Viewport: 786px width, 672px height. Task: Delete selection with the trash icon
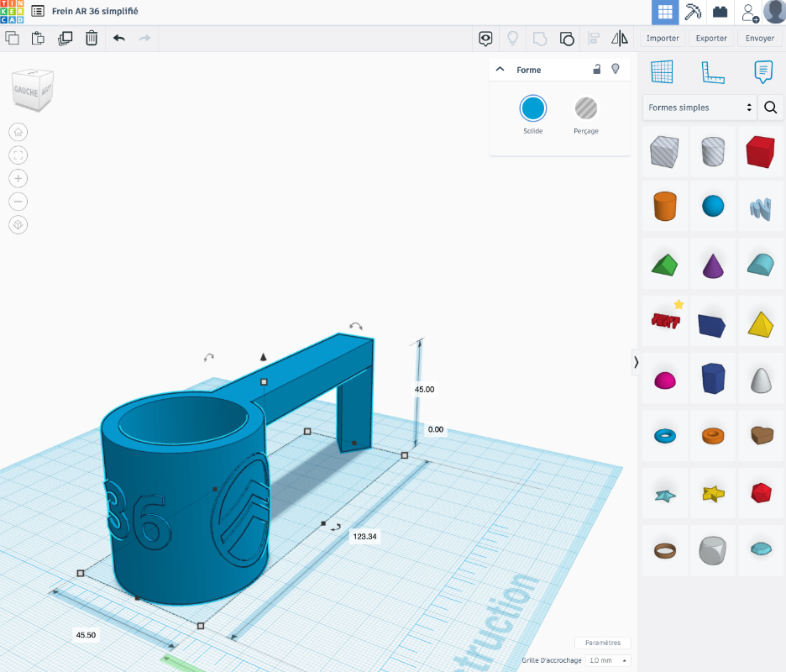coord(92,38)
